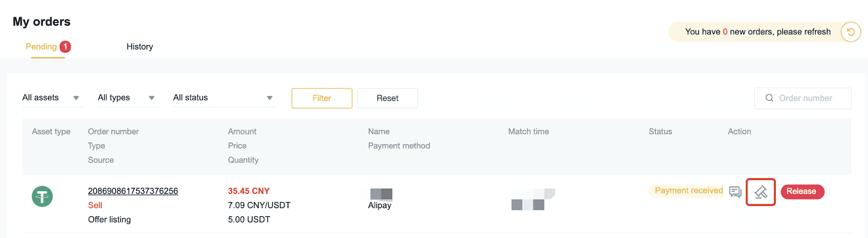Open order number 2086908617537376256 link
Viewport: 868px width, 238px height.
click(133, 191)
